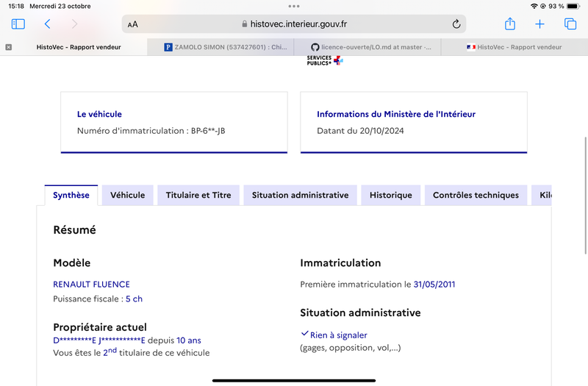Go back to previous page
The height and width of the screenshot is (386, 588).
tap(47, 24)
